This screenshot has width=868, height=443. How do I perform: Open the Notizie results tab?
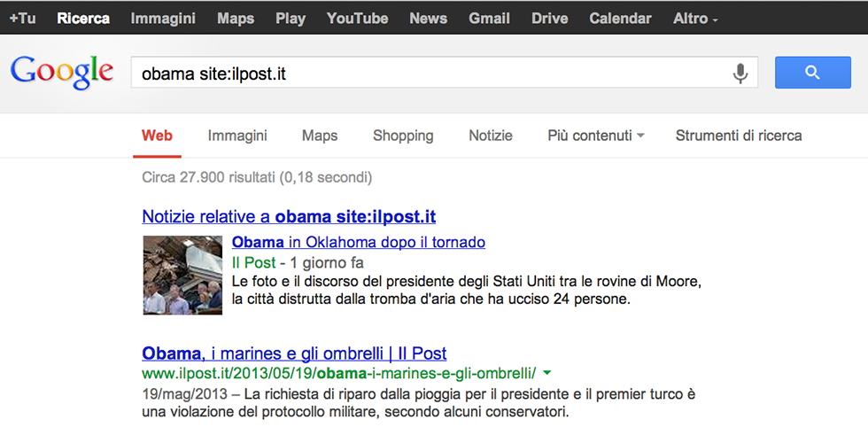tap(491, 136)
